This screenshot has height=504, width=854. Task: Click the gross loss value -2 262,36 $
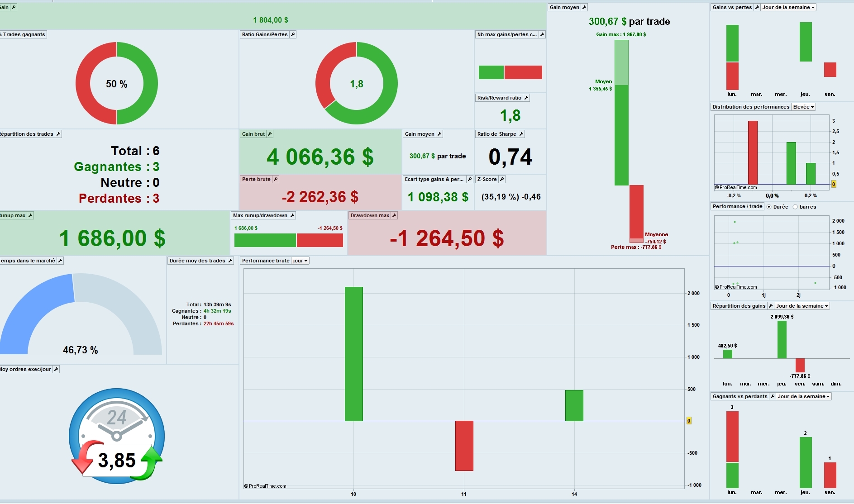[x=320, y=197]
